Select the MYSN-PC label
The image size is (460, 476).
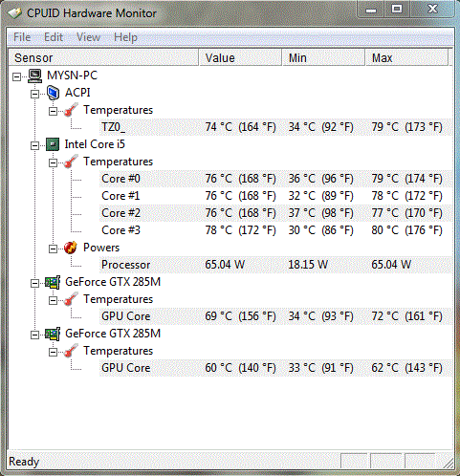72,76
